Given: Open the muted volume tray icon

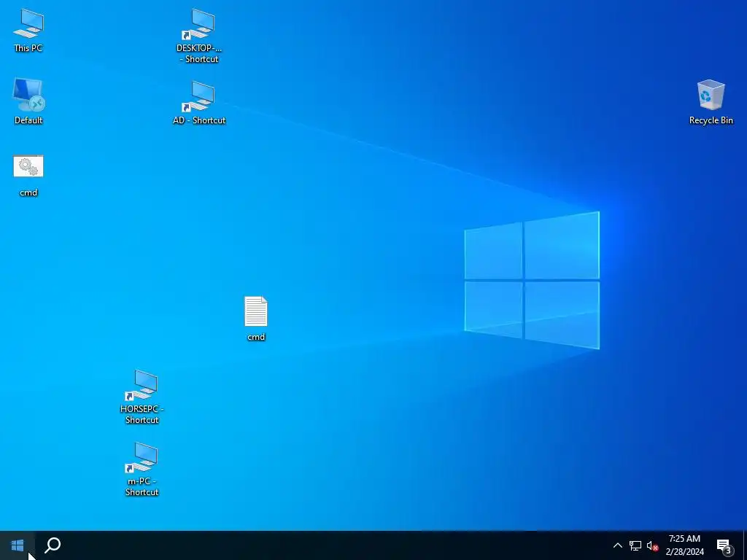Looking at the screenshot, I should click(x=652, y=545).
